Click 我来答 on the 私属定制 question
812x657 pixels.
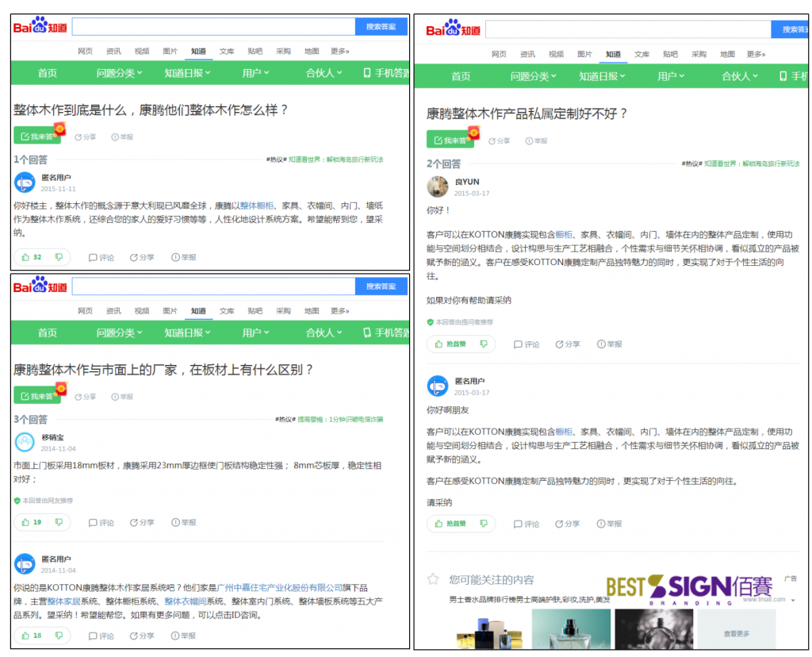click(450, 140)
